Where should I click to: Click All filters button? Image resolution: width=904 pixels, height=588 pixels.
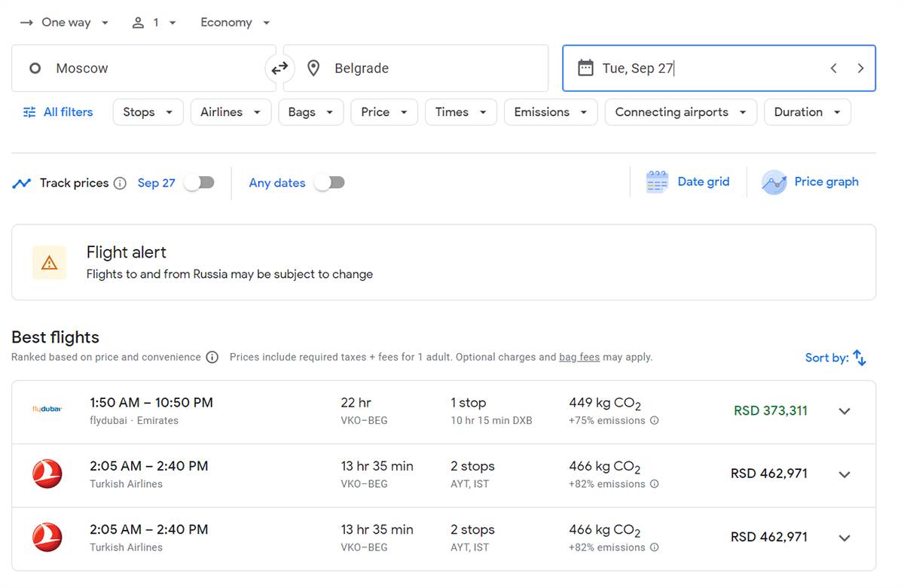tap(58, 112)
